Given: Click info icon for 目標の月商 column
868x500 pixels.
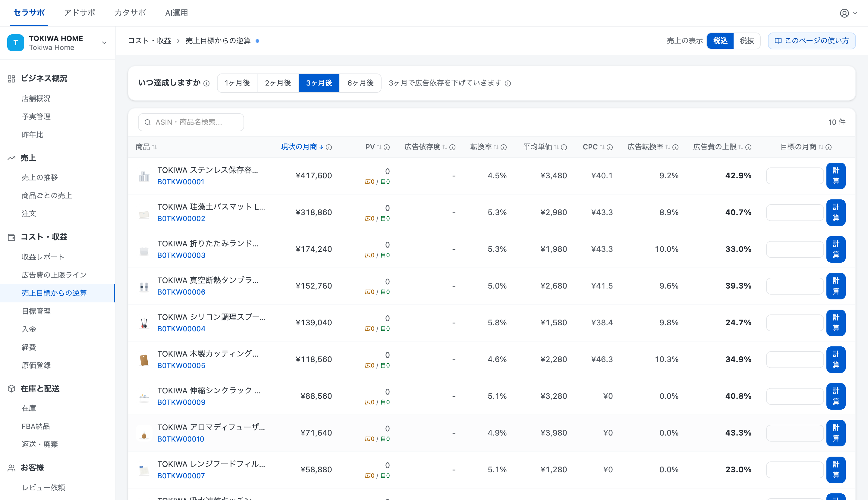Looking at the screenshot, I should point(829,147).
